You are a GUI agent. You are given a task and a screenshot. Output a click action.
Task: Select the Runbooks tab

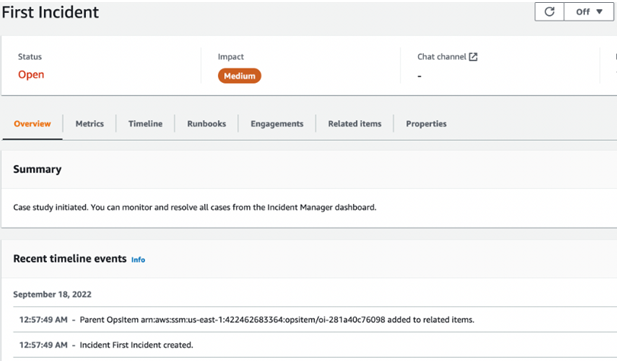[207, 124]
